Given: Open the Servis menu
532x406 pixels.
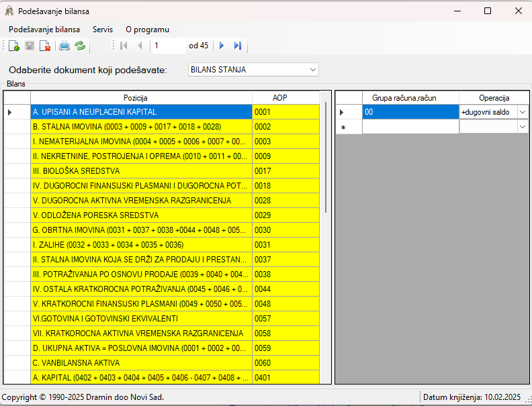Looking at the screenshot, I should pyautogui.click(x=103, y=30).
